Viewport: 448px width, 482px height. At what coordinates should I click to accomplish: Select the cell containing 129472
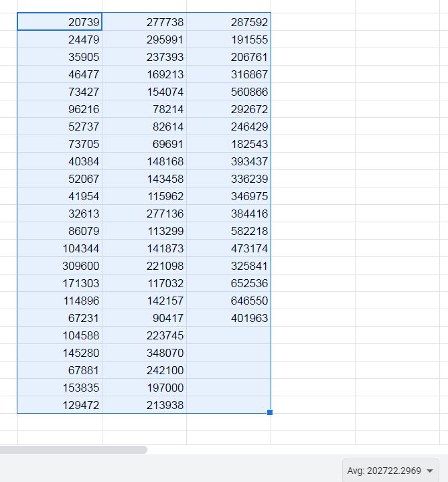pyautogui.click(x=60, y=405)
